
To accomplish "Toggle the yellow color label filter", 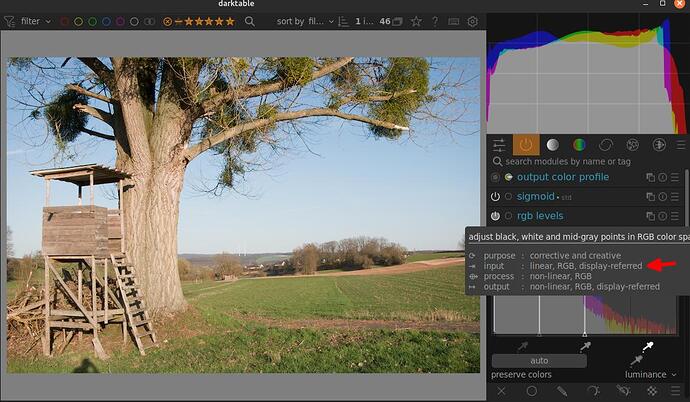I will [x=78, y=21].
